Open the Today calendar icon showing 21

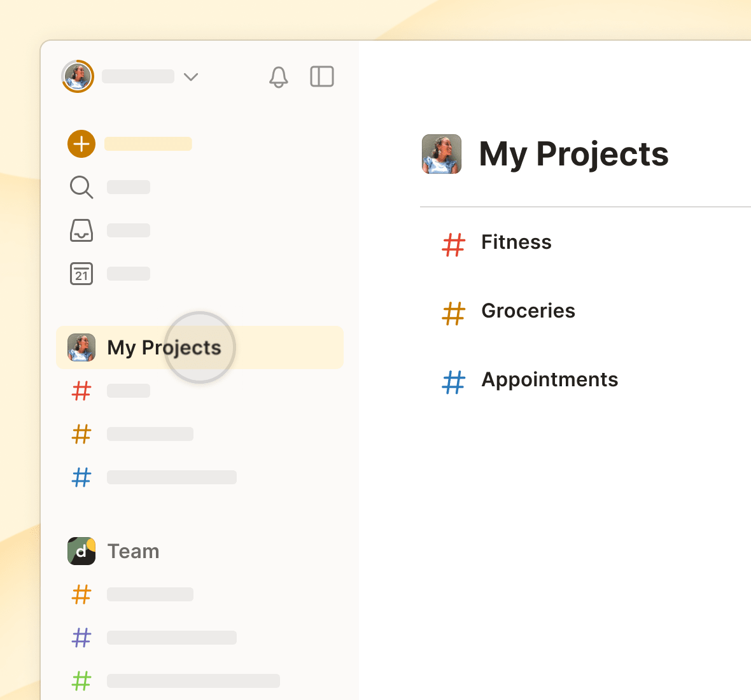(81, 274)
